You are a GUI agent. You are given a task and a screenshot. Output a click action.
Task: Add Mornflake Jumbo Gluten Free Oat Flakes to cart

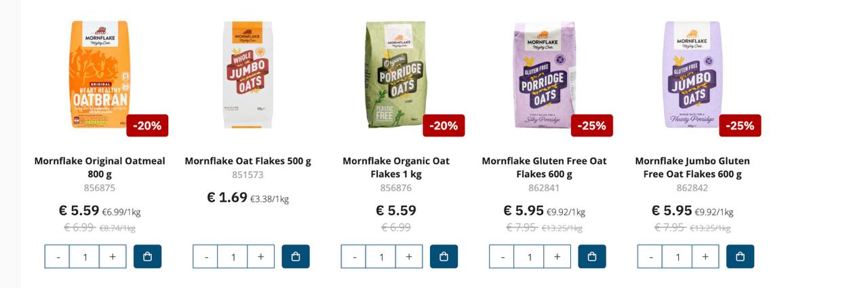[x=740, y=257]
